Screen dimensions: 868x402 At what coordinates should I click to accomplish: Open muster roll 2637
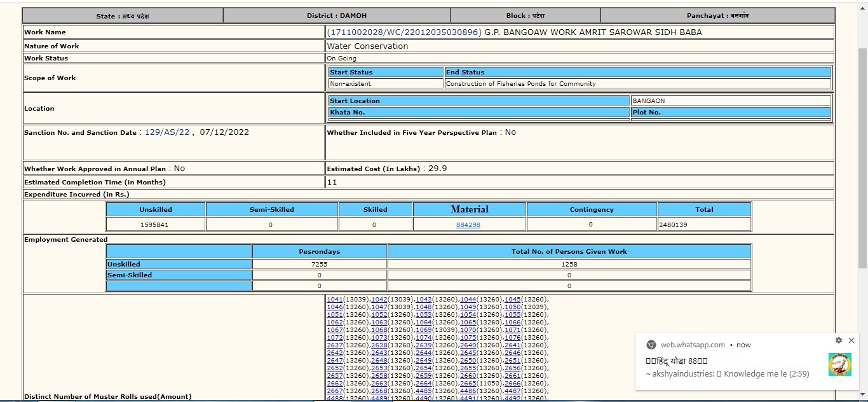point(335,345)
